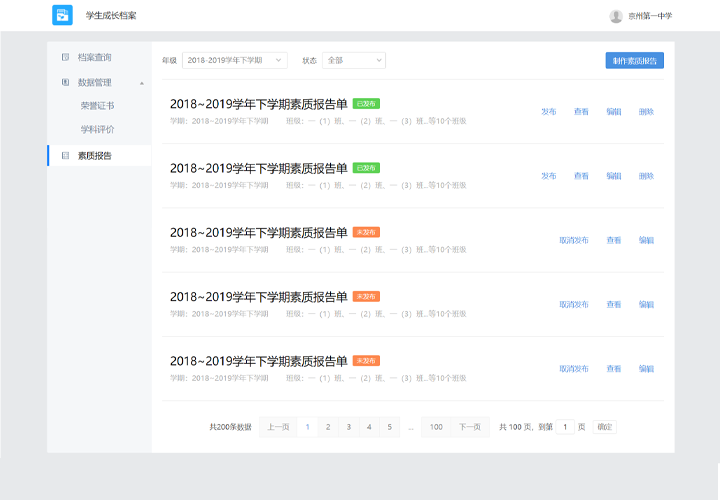This screenshot has height=500, width=720.
Task: Click 删除 on the second report
Action: click(646, 176)
